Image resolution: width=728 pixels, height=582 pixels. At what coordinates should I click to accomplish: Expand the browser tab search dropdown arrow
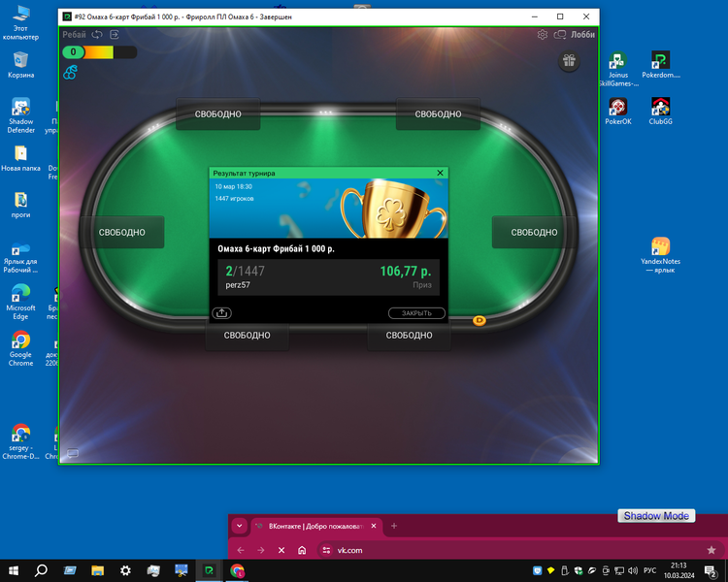[x=240, y=526]
